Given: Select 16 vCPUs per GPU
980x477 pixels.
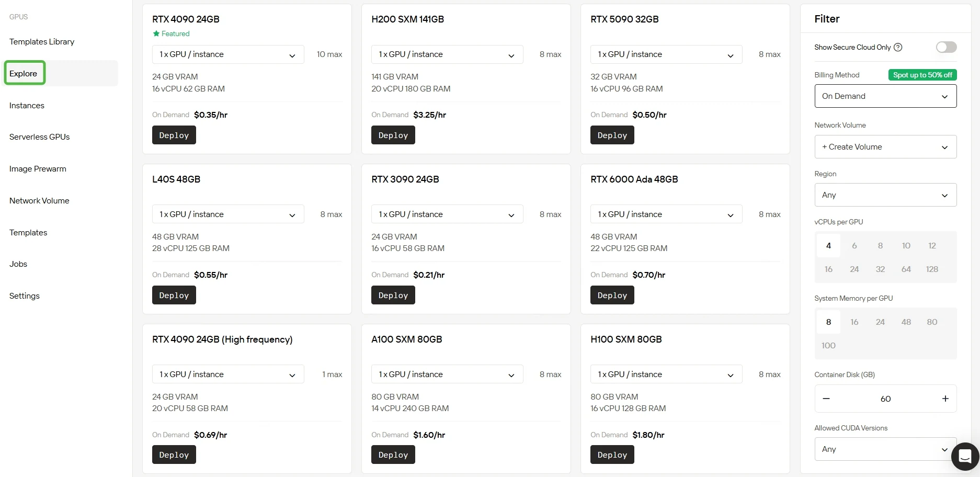Looking at the screenshot, I should click(828, 269).
